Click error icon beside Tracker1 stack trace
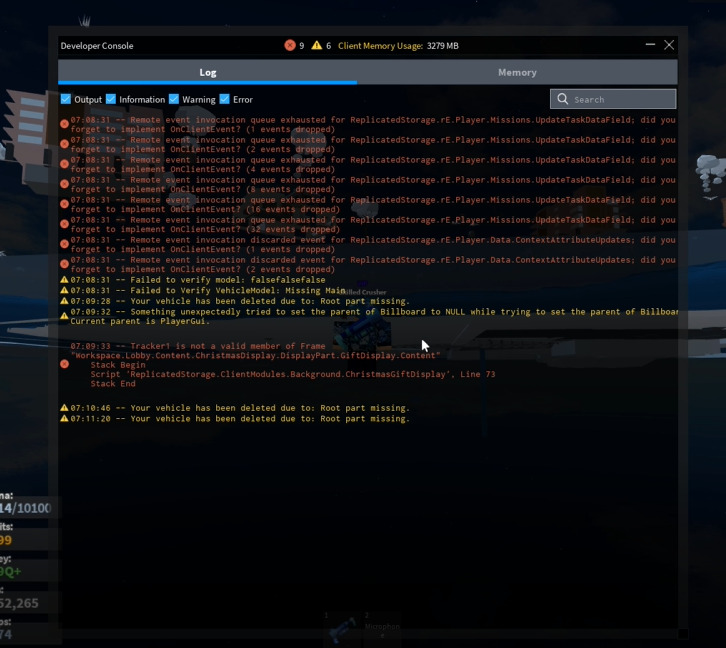The width and height of the screenshot is (726, 648). pos(65,365)
